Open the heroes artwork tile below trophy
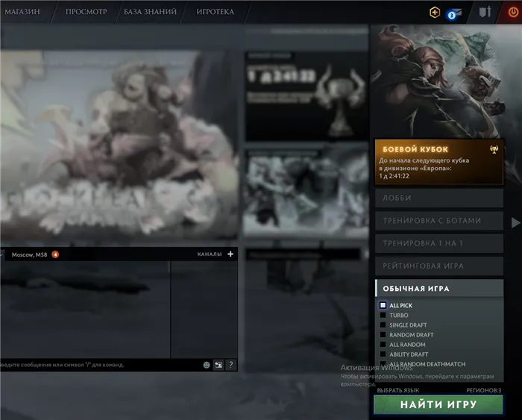Screen dimensions: 522x420 306,192
